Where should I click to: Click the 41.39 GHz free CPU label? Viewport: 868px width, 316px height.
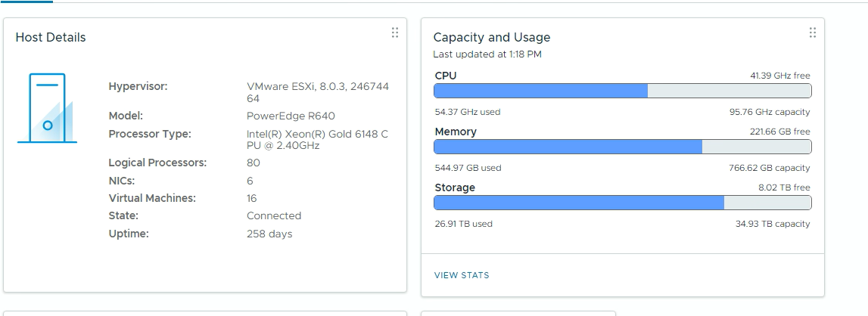click(779, 76)
